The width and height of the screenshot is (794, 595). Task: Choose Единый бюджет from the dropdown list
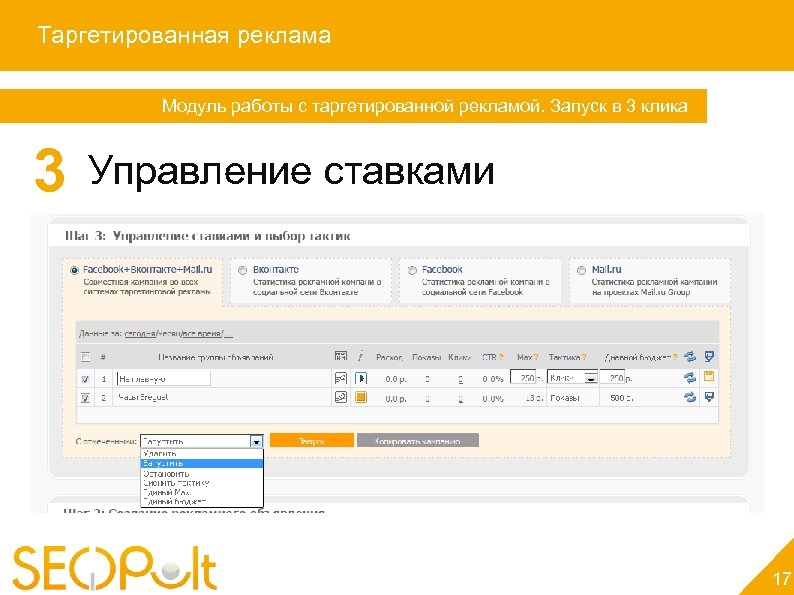coord(202,501)
